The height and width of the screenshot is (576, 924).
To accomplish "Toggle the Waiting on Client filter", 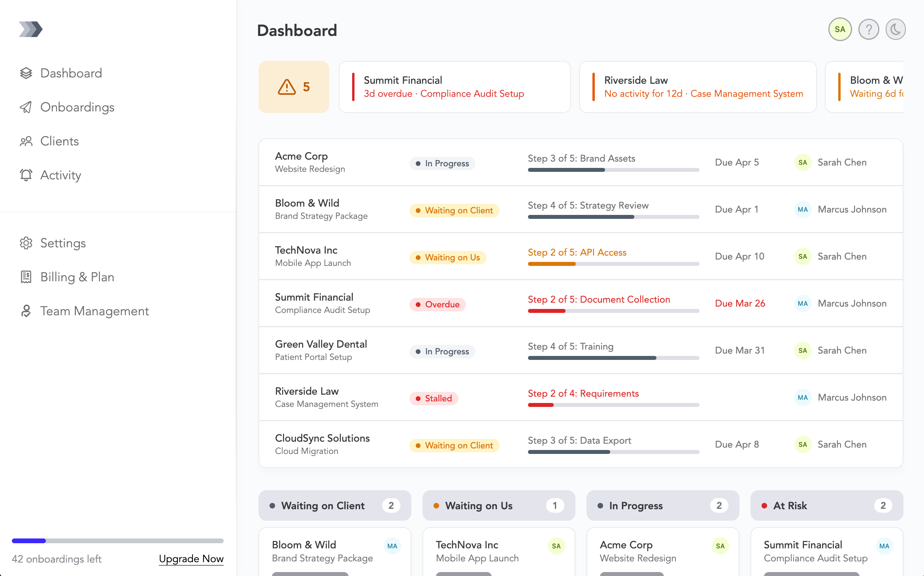I will [x=334, y=506].
